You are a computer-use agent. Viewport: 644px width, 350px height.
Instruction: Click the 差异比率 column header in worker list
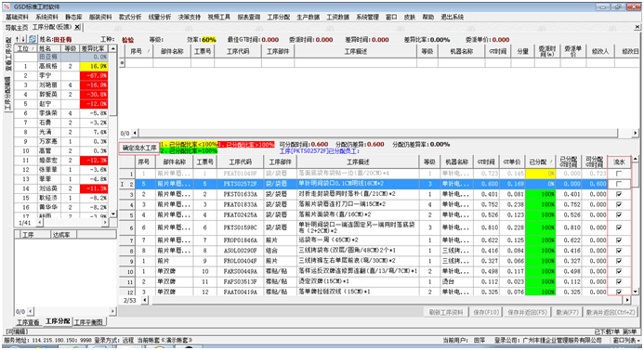pyautogui.click(x=93, y=48)
